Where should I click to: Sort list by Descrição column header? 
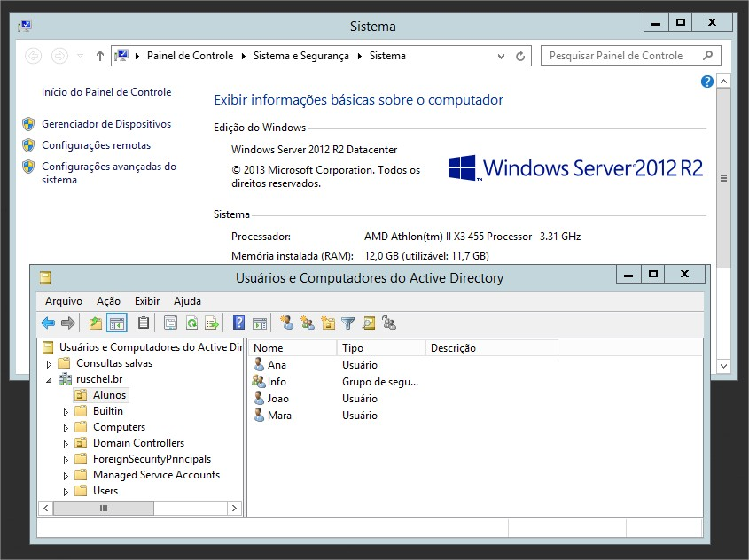click(x=491, y=348)
